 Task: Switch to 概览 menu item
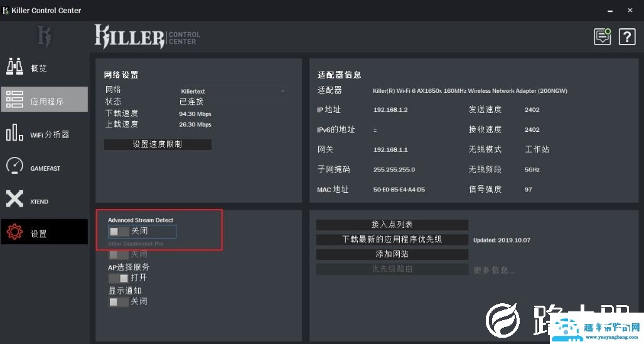point(45,67)
